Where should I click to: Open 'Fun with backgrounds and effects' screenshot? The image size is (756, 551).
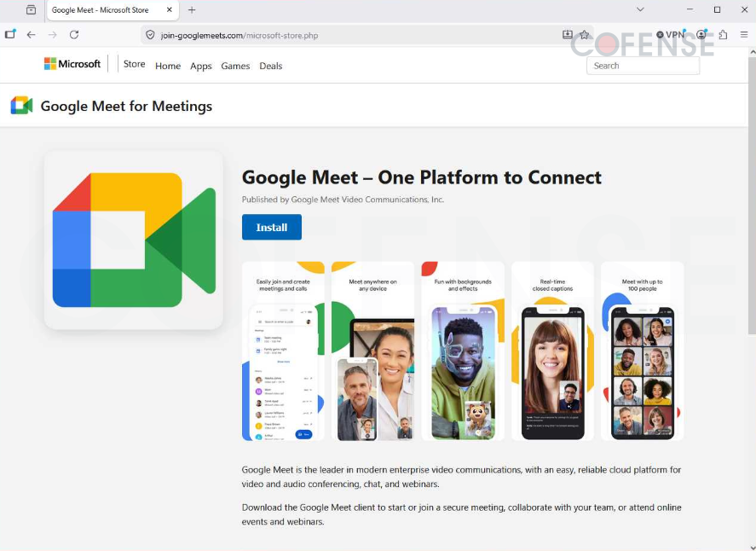tap(463, 351)
